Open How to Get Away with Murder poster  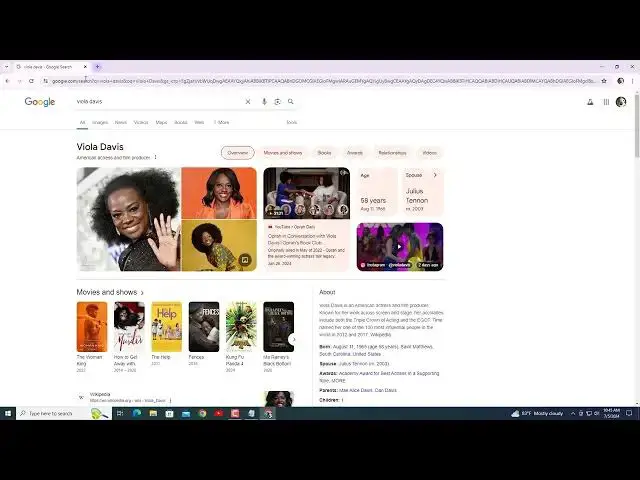[x=129, y=327]
